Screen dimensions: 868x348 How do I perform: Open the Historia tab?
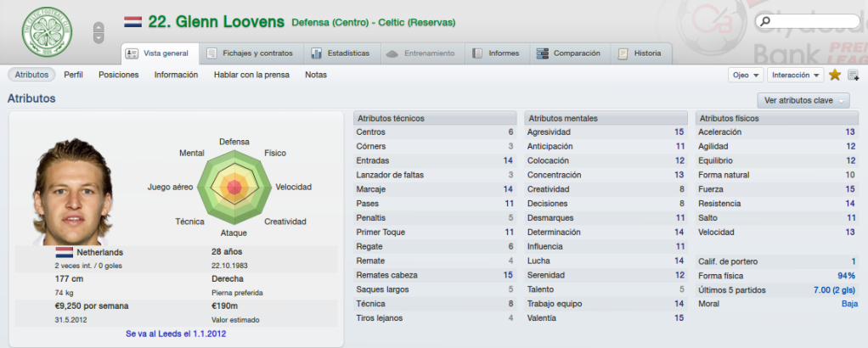(640, 53)
